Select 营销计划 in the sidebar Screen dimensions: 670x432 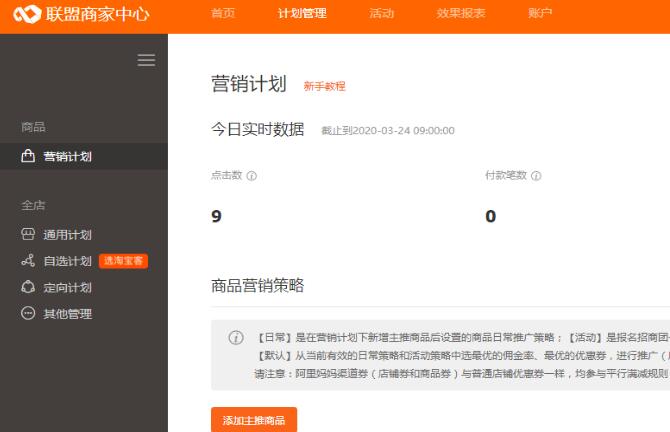(x=84, y=156)
